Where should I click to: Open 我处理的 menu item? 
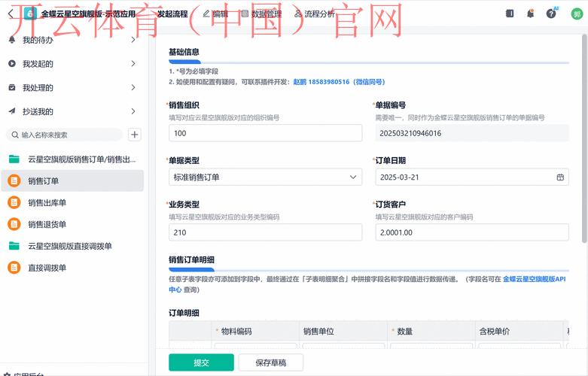[72, 88]
